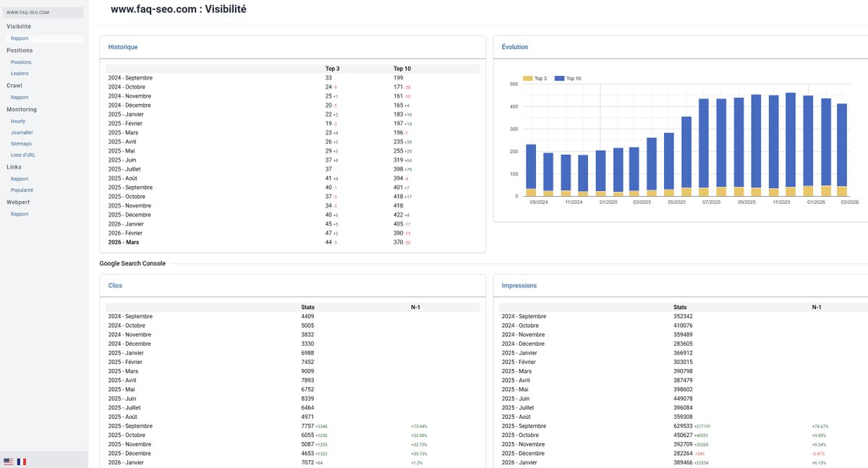Viewport: 868px width, 468px height.
Task: Click the 07/2025 bar in Évolution chart
Action: point(703,148)
